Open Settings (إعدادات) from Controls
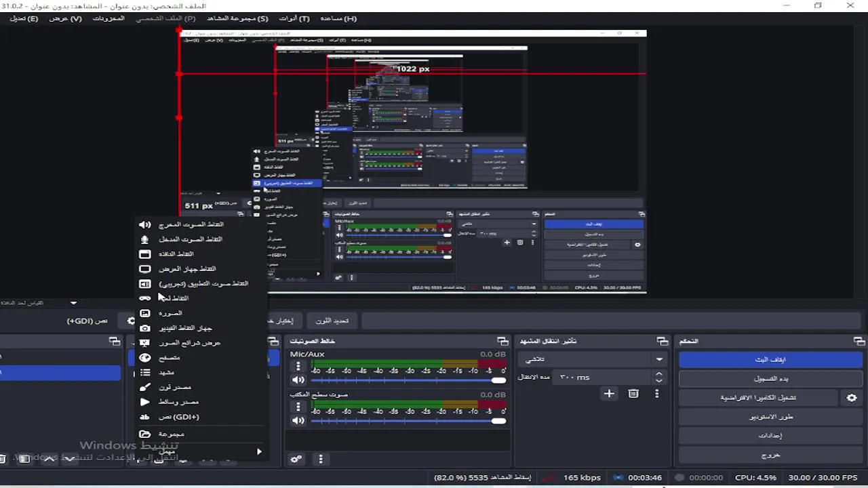The height and width of the screenshot is (488, 868). tap(771, 436)
